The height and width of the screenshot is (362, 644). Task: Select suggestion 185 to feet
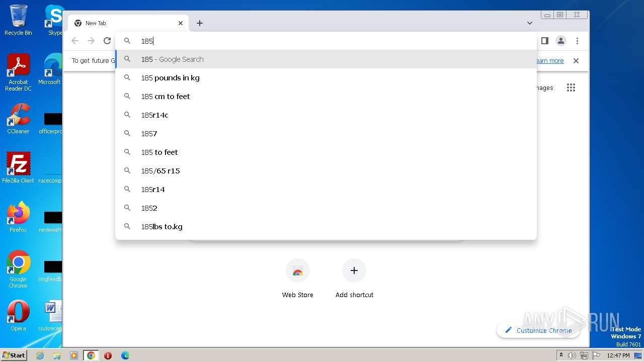pyautogui.click(x=326, y=152)
